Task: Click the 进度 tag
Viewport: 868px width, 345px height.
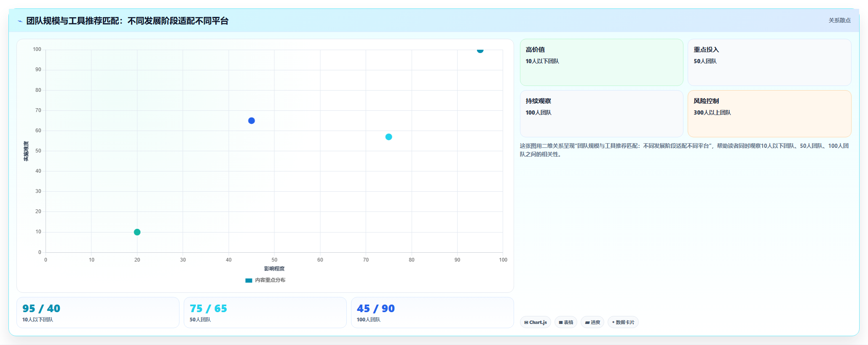Action: pos(592,322)
